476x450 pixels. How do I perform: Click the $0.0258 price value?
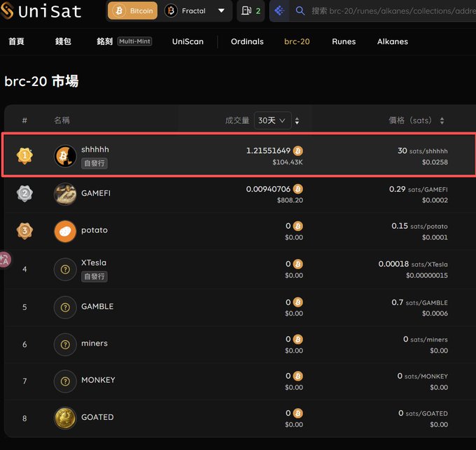435,162
